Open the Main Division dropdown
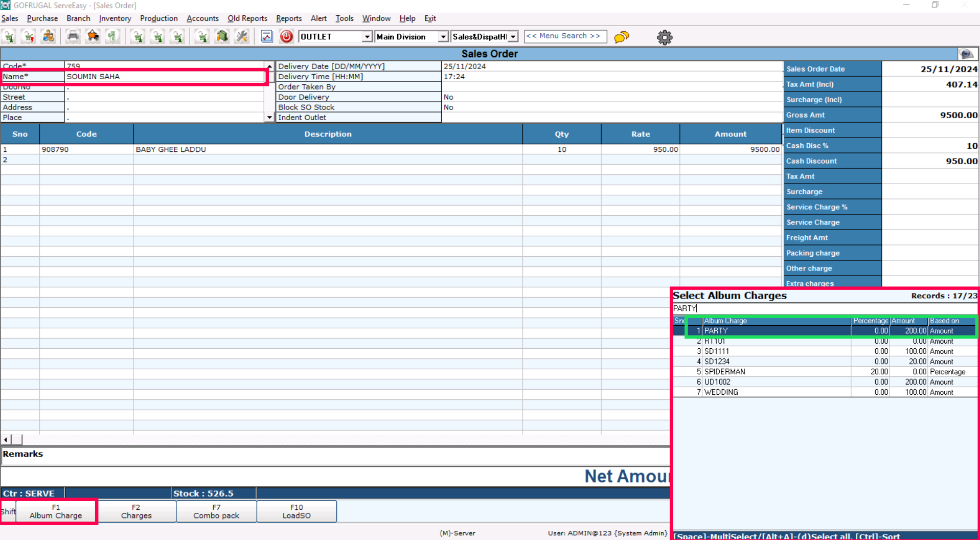 (443, 37)
